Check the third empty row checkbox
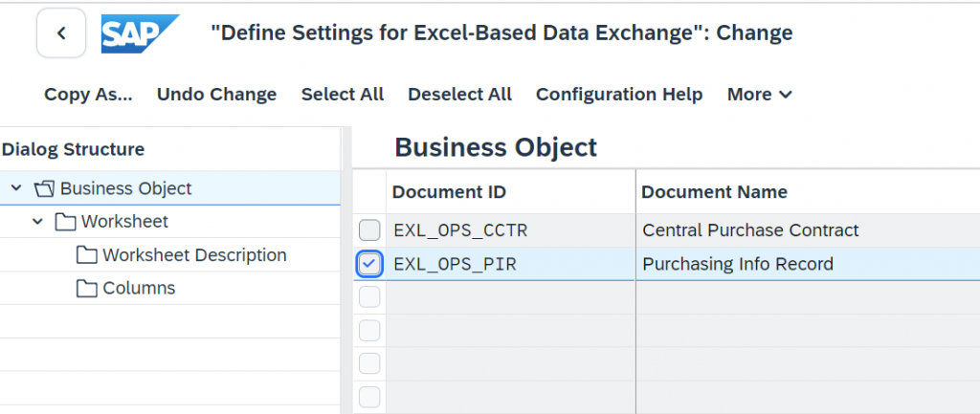 coord(369,363)
